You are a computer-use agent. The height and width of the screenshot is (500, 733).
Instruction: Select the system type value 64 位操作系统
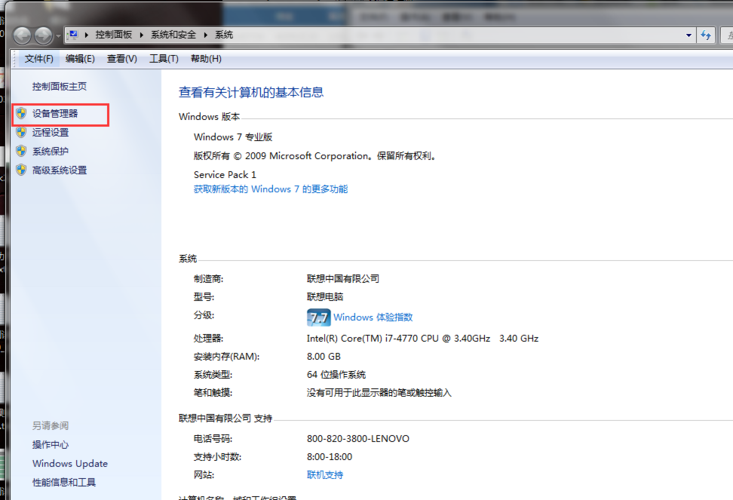[336, 375]
